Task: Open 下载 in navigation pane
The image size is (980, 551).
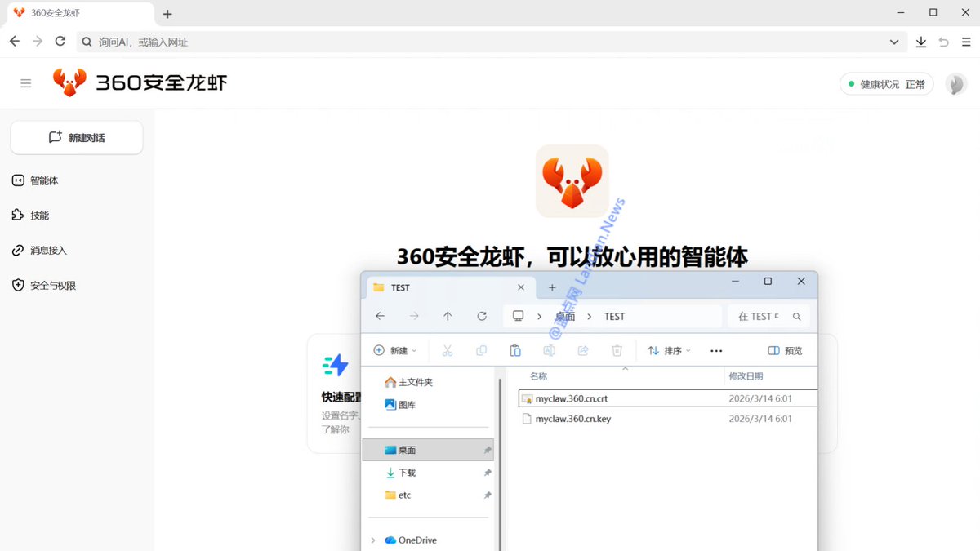Action: pos(400,473)
